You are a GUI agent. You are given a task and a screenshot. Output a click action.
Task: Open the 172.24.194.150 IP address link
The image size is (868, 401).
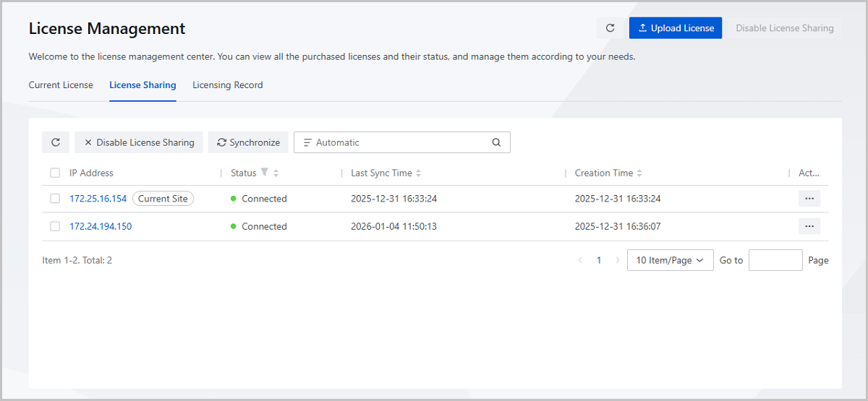(101, 226)
